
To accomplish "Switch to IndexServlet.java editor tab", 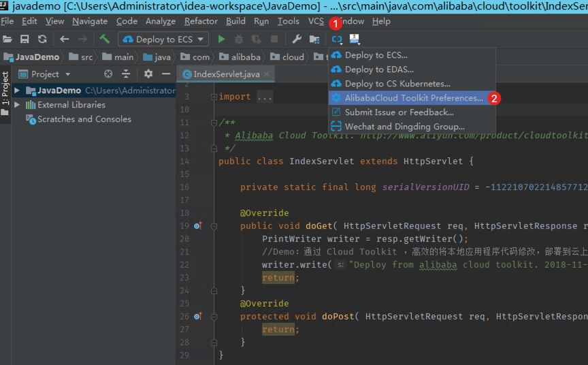I will 227,74.
